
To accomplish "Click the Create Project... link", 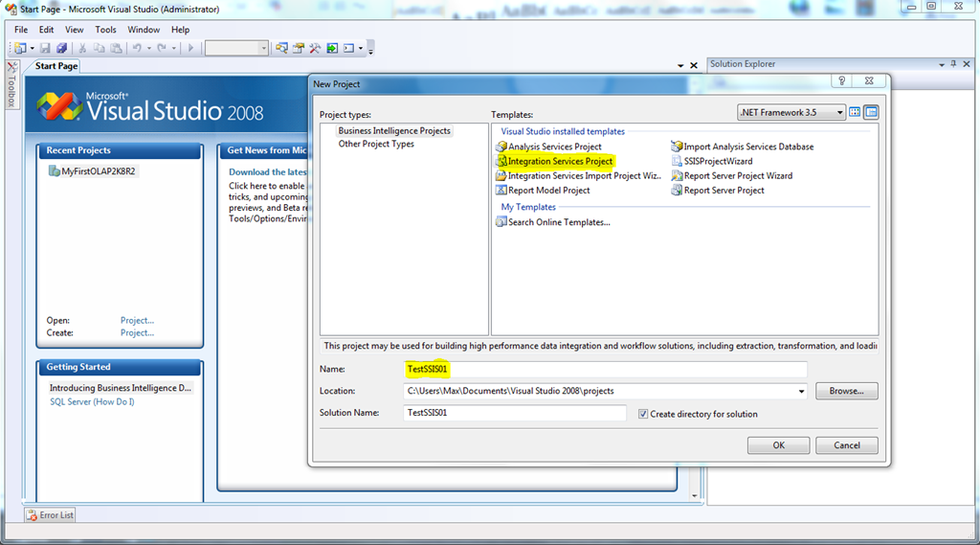I will pyautogui.click(x=137, y=333).
